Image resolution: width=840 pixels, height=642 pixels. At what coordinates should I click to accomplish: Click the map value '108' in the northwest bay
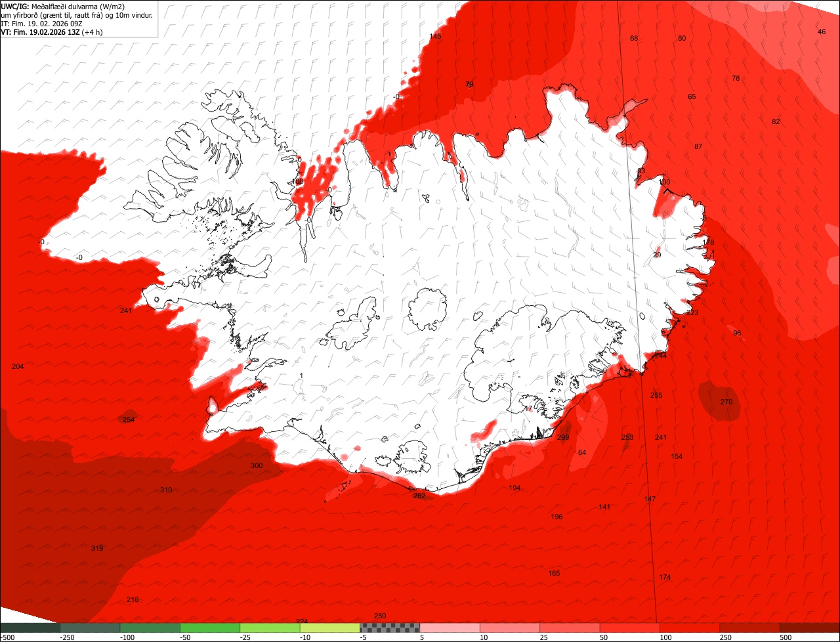[297, 181]
